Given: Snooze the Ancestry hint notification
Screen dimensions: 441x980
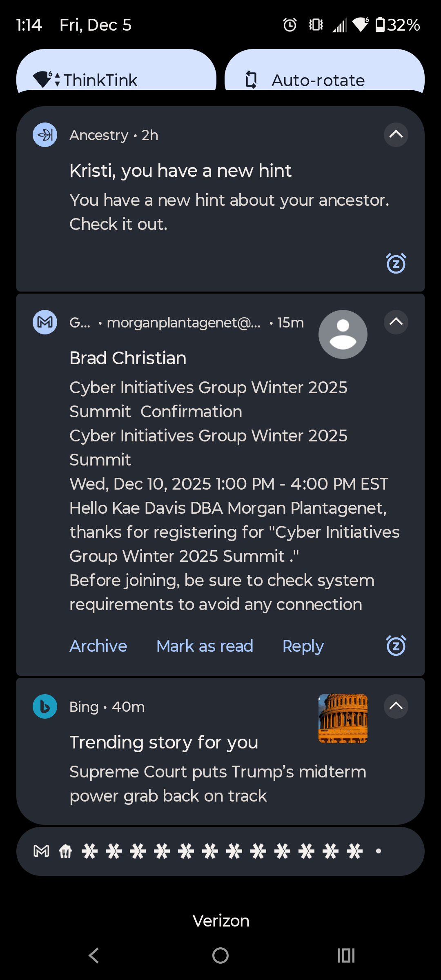Looking at the screenshot, I should 395,263.
